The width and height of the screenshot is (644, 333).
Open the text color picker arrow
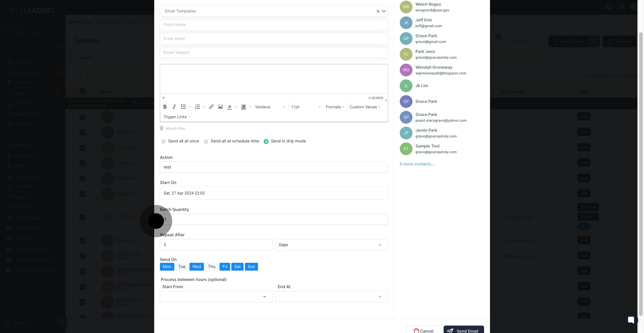coord(236,107)
